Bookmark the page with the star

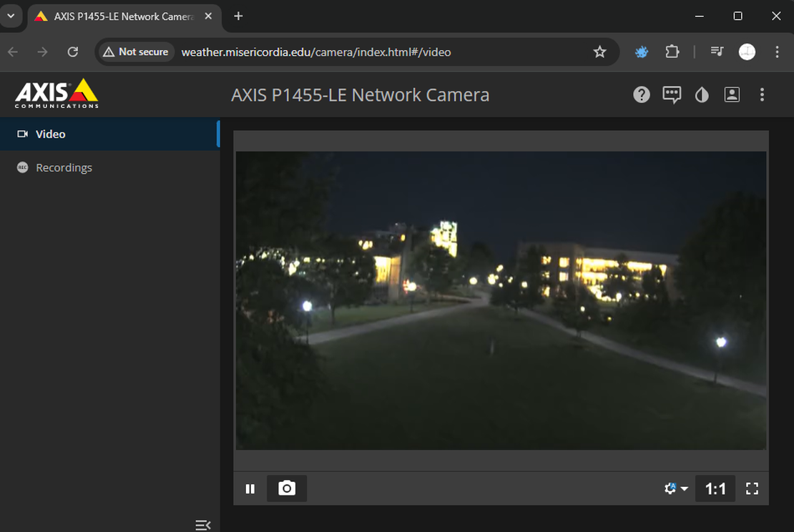click(x=599, y=51)
